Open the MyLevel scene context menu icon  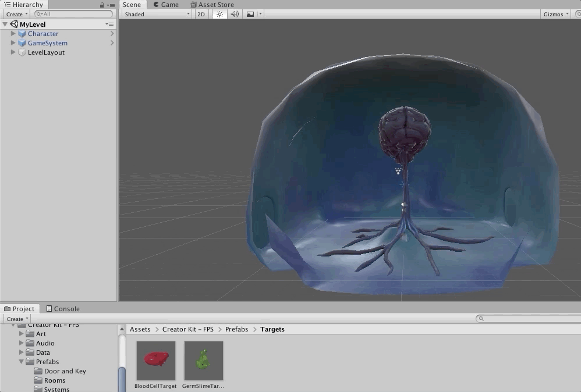point(109,24)
